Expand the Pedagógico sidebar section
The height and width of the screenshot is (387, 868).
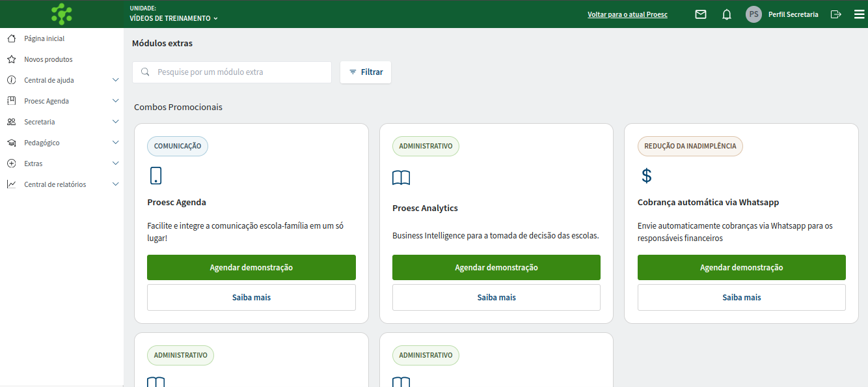[x=62, y=143]
